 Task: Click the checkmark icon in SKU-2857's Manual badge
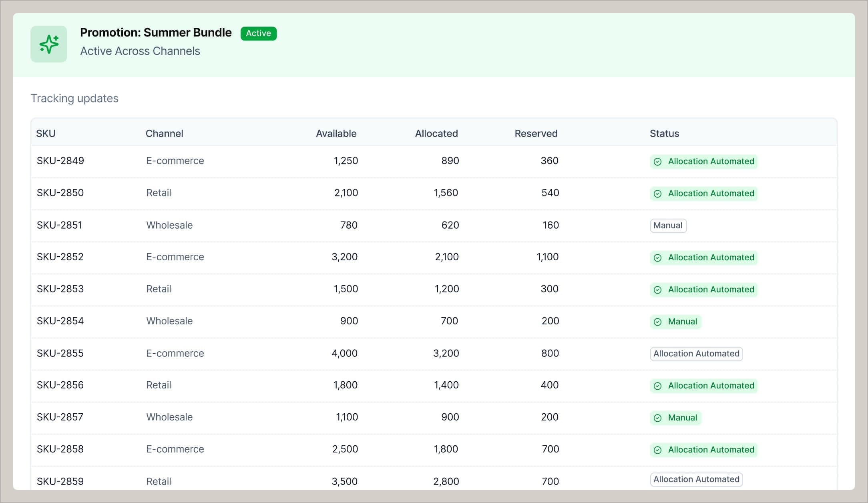click(657, 418)
